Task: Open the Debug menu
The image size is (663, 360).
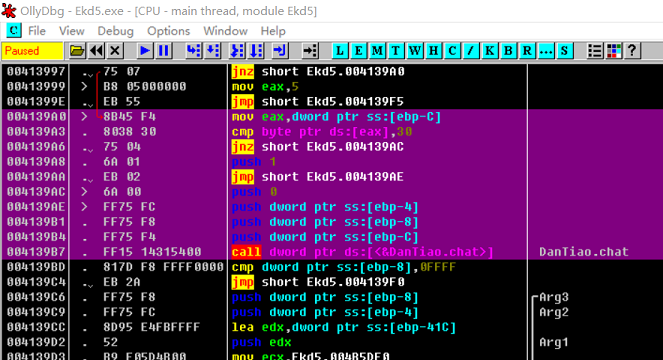Action: (115, 31)
